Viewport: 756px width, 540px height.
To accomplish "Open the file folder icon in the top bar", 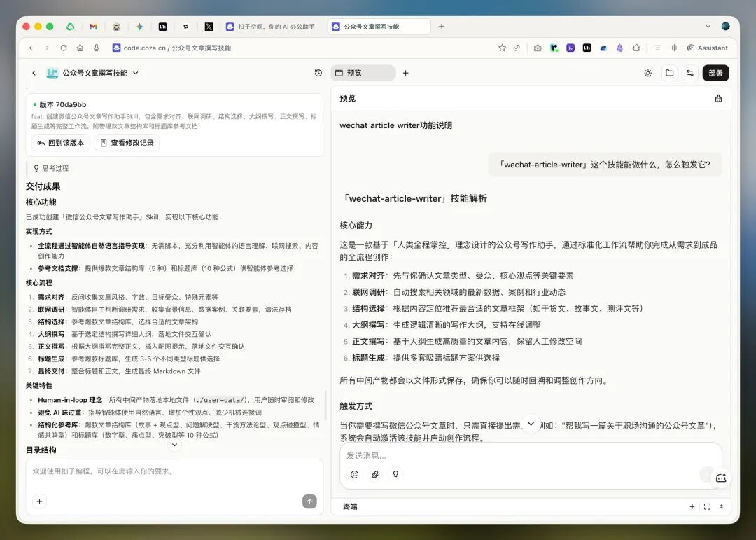I will [x=670, y=73].
